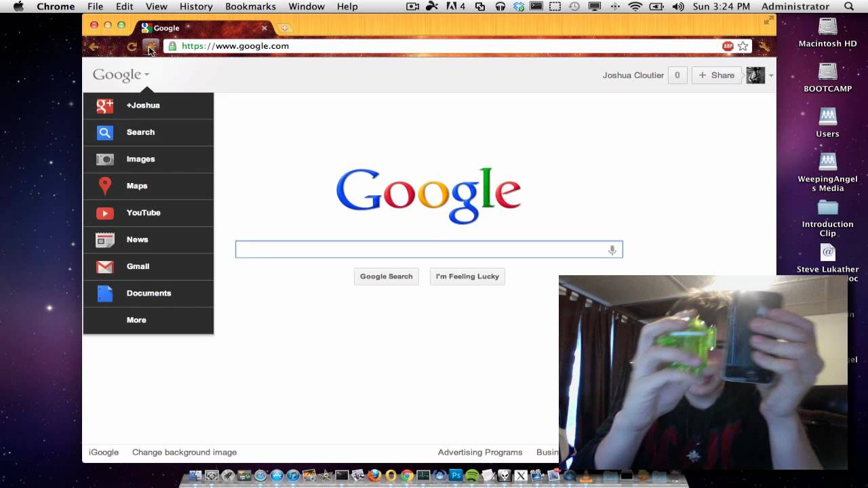
Task: Select the WeepingAngels Media desktop icon
Action: (827, 172)
